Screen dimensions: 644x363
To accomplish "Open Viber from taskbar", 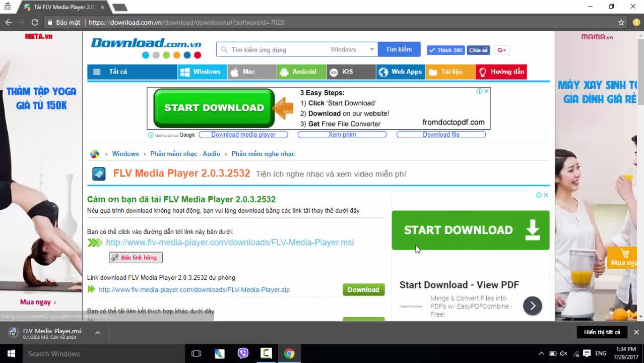I will 243,353.
